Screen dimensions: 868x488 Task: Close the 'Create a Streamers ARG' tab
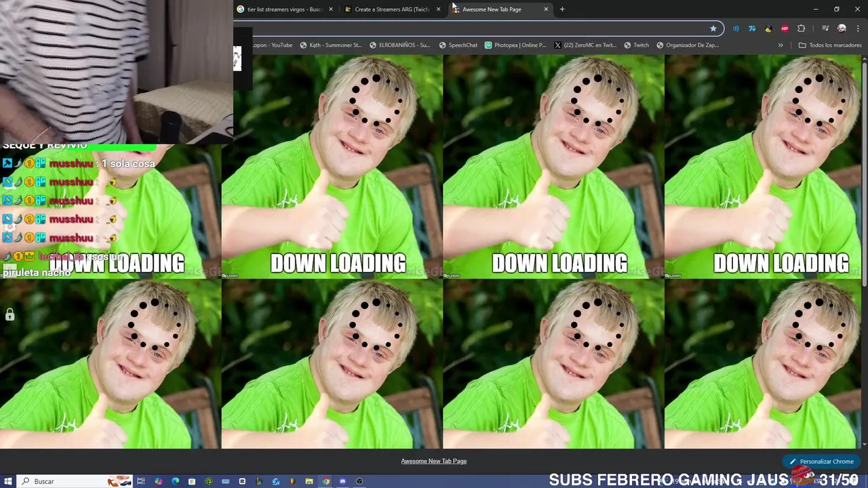click(438, 9)
